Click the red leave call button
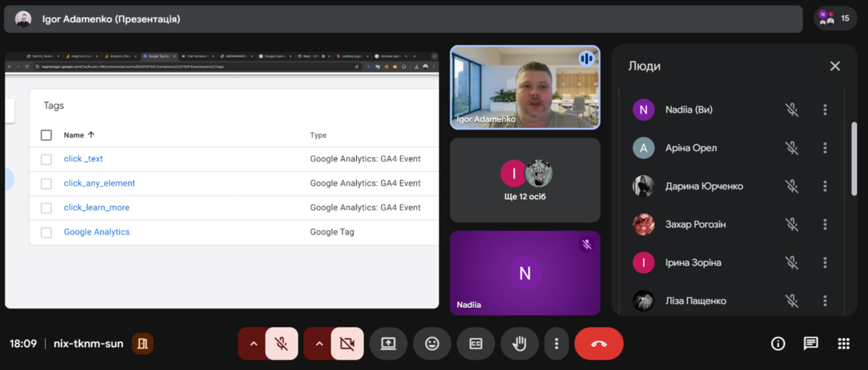The image size is (868, 370). click(598, 344)
